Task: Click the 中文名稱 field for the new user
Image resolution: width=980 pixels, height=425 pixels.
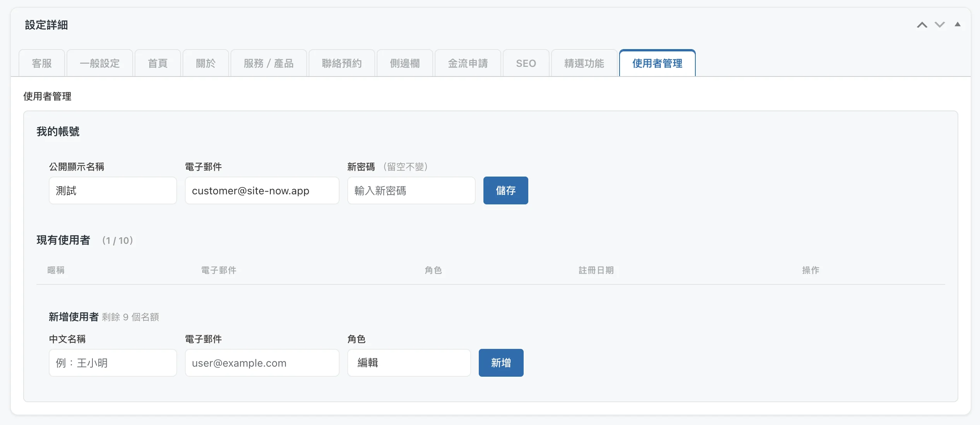Action: 113,363
